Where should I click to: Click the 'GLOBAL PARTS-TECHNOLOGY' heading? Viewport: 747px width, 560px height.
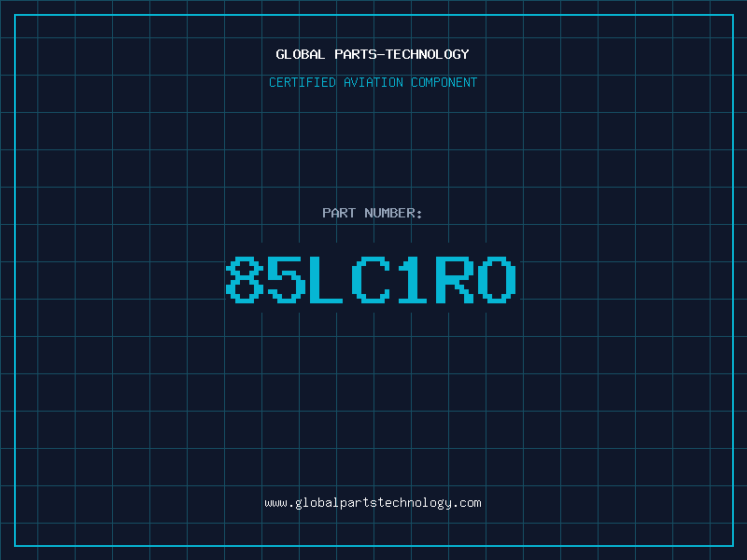(x=373, y=54)
